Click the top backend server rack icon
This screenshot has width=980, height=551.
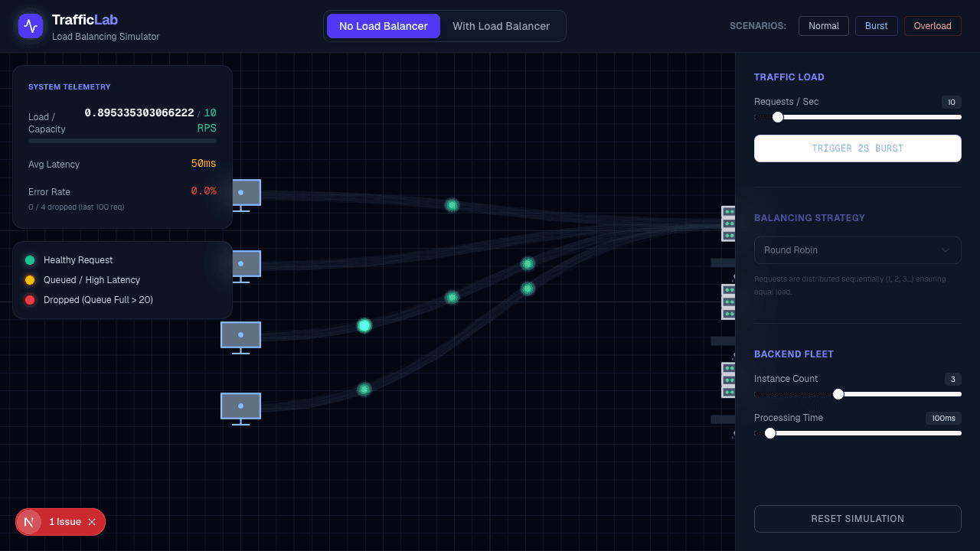pos(728,223)
